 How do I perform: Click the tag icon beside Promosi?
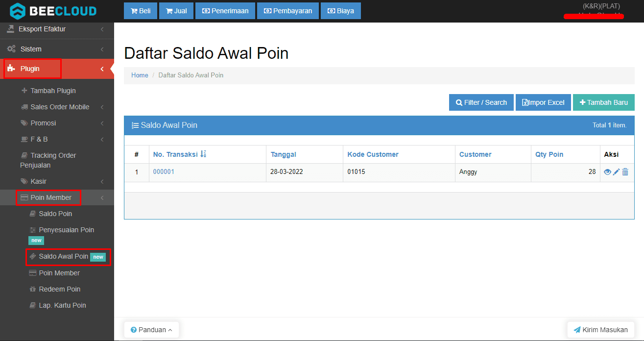[x=24, y=123]
